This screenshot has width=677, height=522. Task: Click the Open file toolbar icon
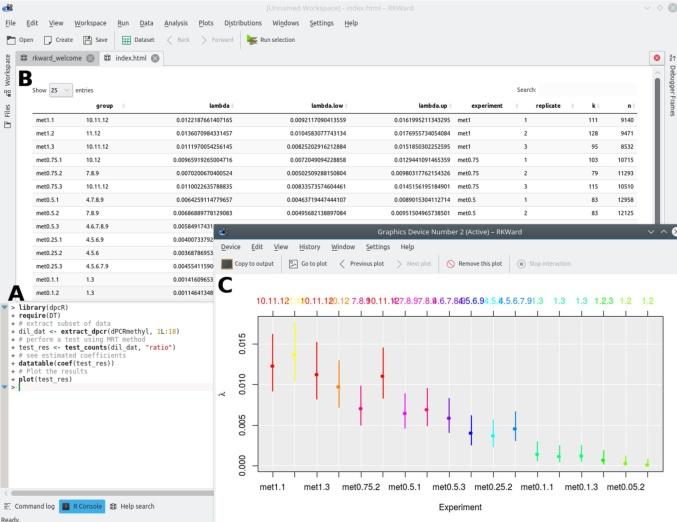click(x=20, y=40)
